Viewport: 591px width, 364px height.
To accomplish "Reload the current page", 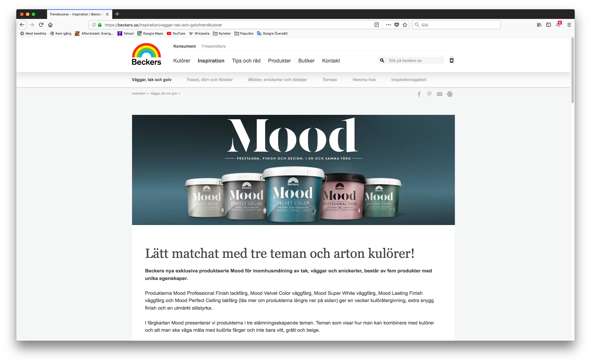I will pyautogui.click(x=41, y=25).
